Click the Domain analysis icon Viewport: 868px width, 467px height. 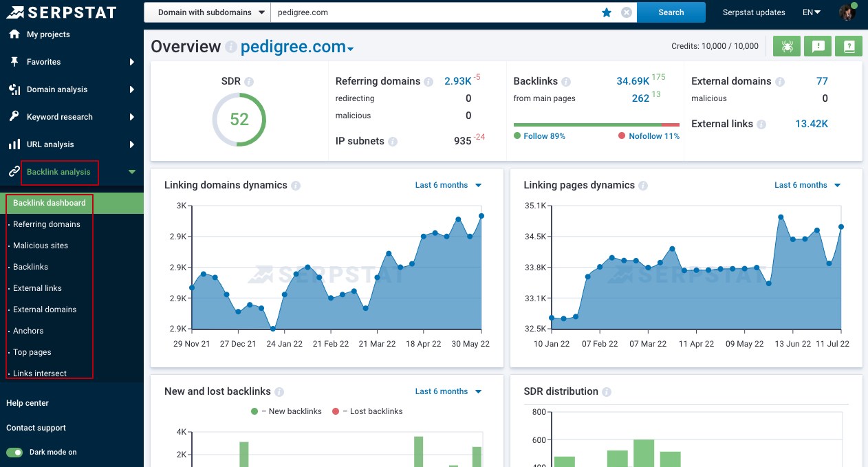14,89
